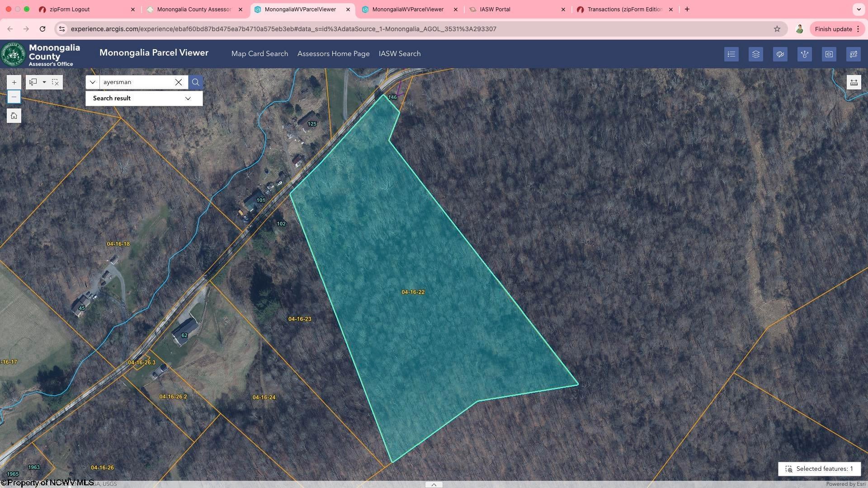This screenshot has height=488, width=868.
Task: Open the Measure ruler tool
Action: (854, 82)
